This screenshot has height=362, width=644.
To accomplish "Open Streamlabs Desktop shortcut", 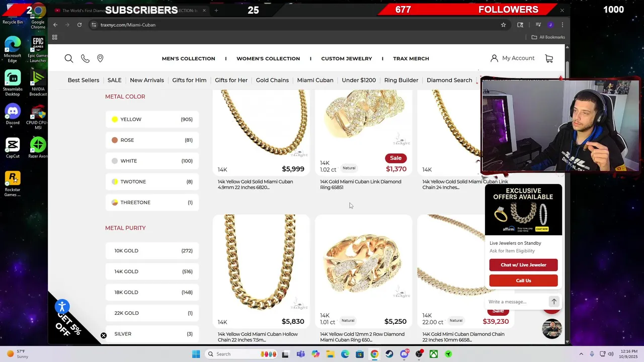I will 13,83.
